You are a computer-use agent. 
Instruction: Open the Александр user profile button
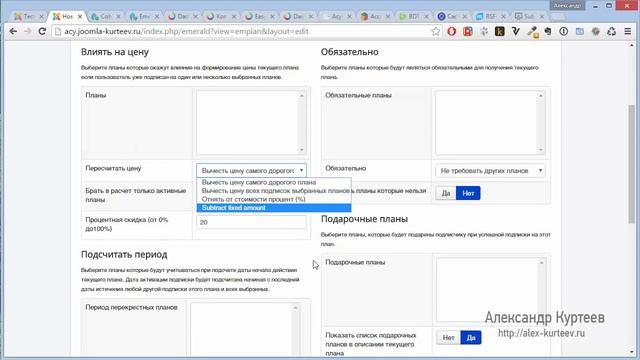(567, 6)
